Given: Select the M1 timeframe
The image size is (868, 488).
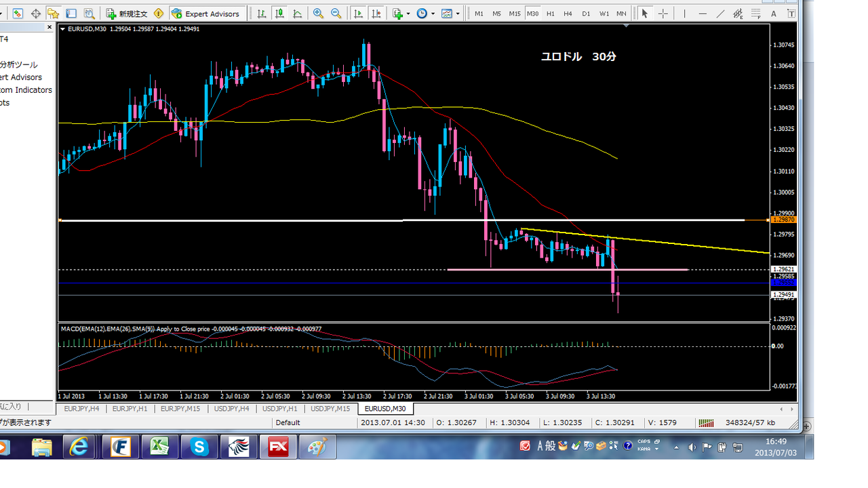Looking at the screenshot, I should pyautogui.click(x=479, y=14).
